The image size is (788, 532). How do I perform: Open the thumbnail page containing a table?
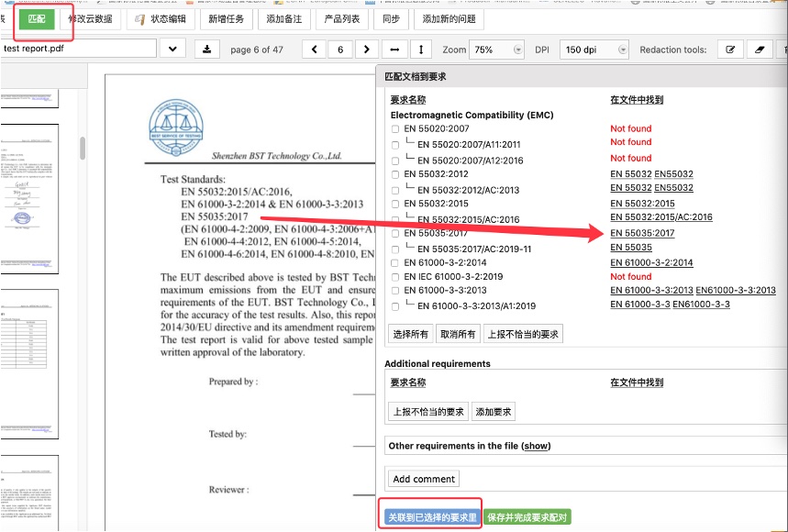[x=29, y=364]
